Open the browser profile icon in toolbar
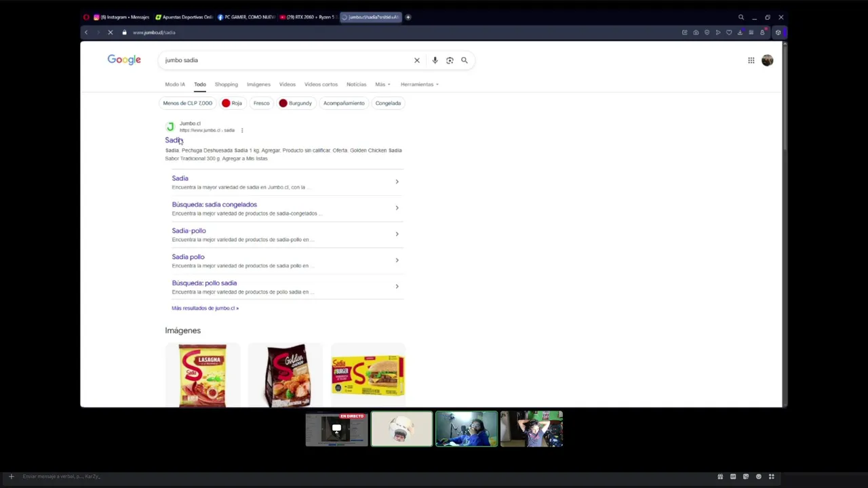The width and height of the screenshot is (868, 488). (762, 33)
